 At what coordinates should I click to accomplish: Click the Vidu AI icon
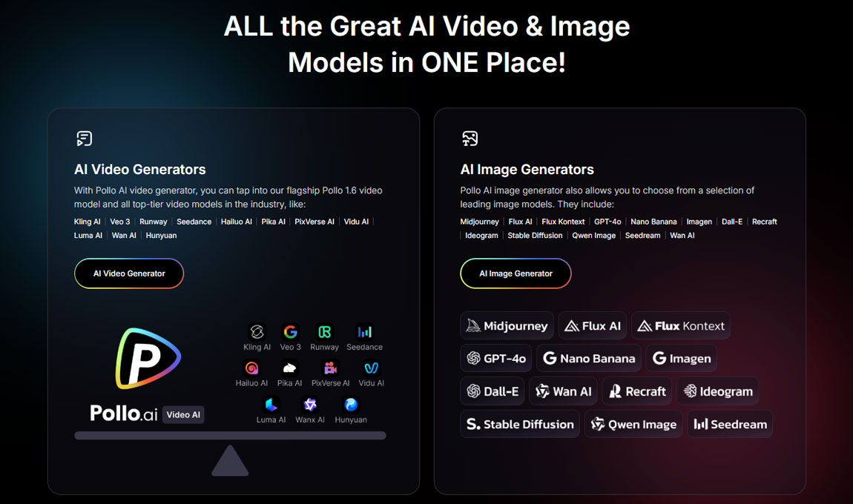pyautogui.click(x=371, y=368)
